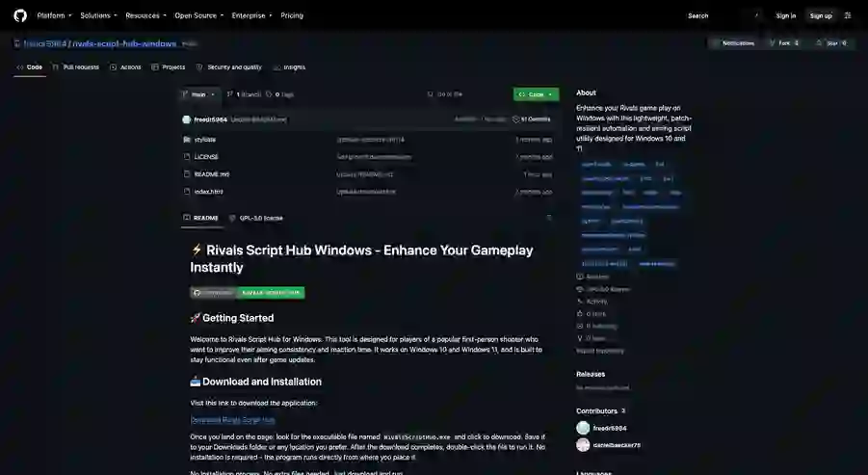Click the Notifications button
Screen dimensions: 868x475
[x=733, y=42]
